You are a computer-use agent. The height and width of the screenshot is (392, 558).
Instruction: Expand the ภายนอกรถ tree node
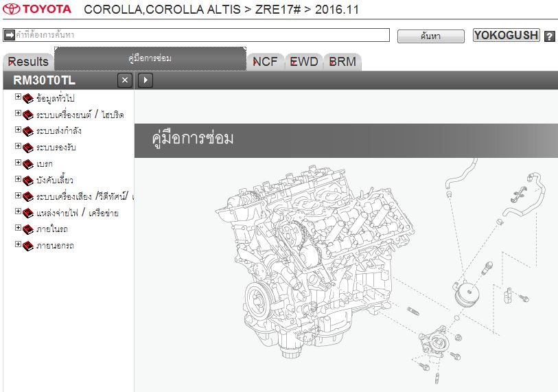[18, 244]
